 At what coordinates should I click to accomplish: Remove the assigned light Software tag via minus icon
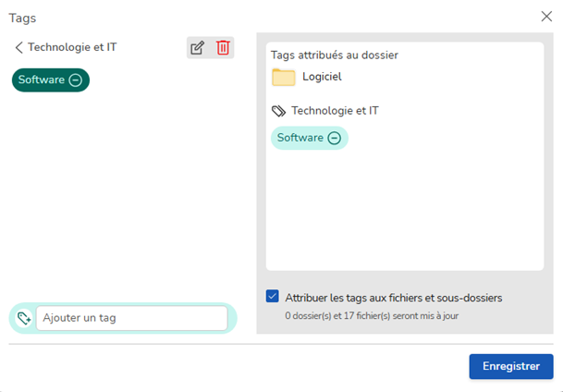click(x=335, y=138)
